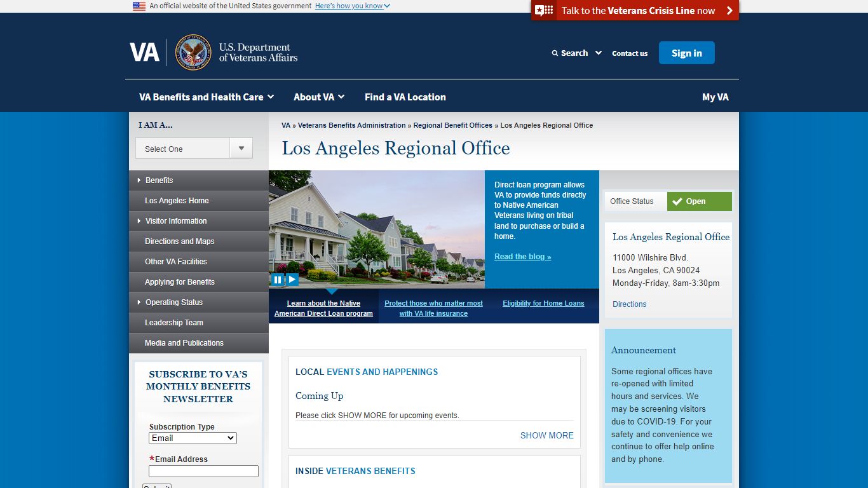Image resolution: width=868 pixels, height=488 pixels.
Task: Expand the Visitor Information sidebar item
Action: pos(199,221)
